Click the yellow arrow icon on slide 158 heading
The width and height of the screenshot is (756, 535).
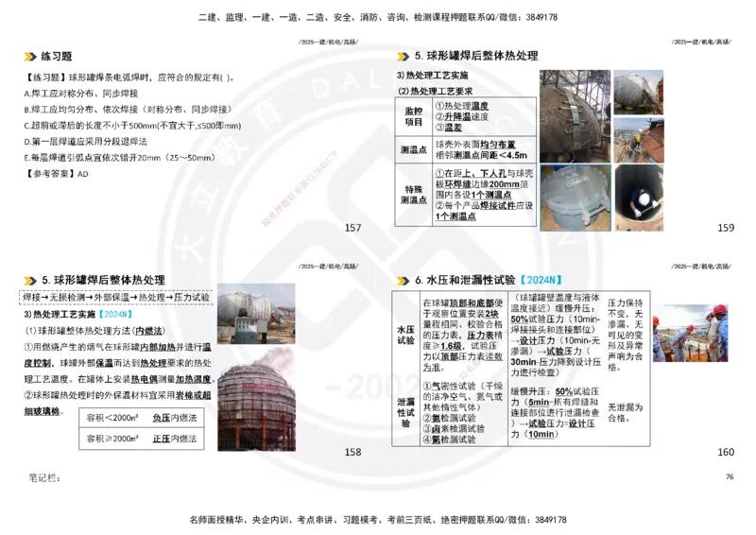[x=30, y=281]
